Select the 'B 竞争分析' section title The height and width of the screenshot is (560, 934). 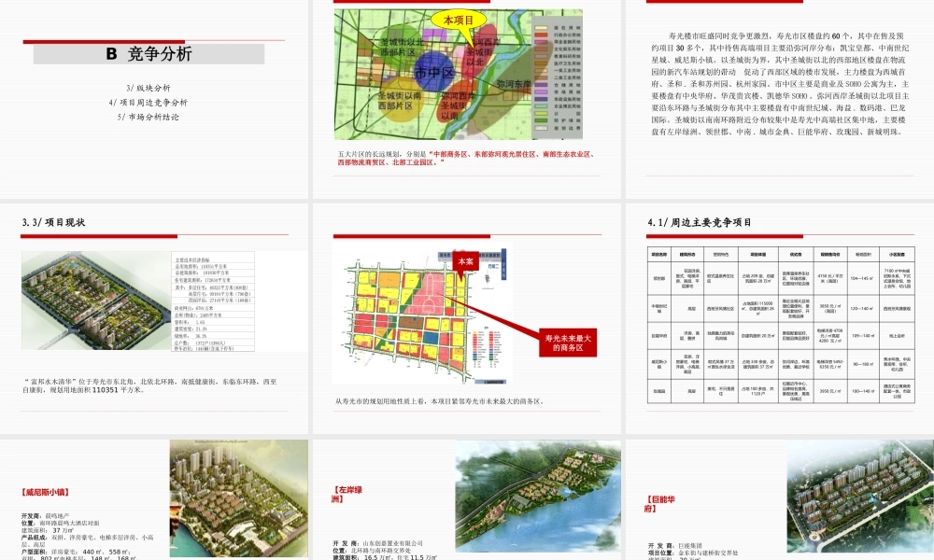click(149, 54)
